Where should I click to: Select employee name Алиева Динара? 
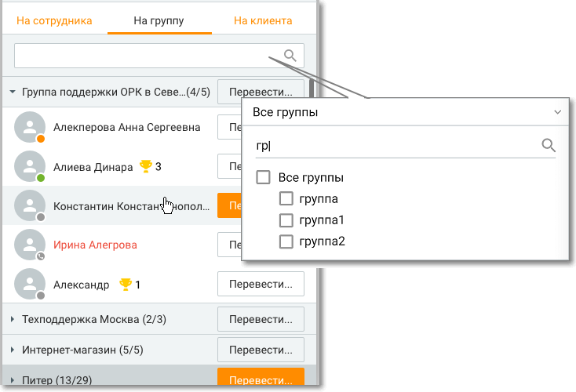(93, 167)
